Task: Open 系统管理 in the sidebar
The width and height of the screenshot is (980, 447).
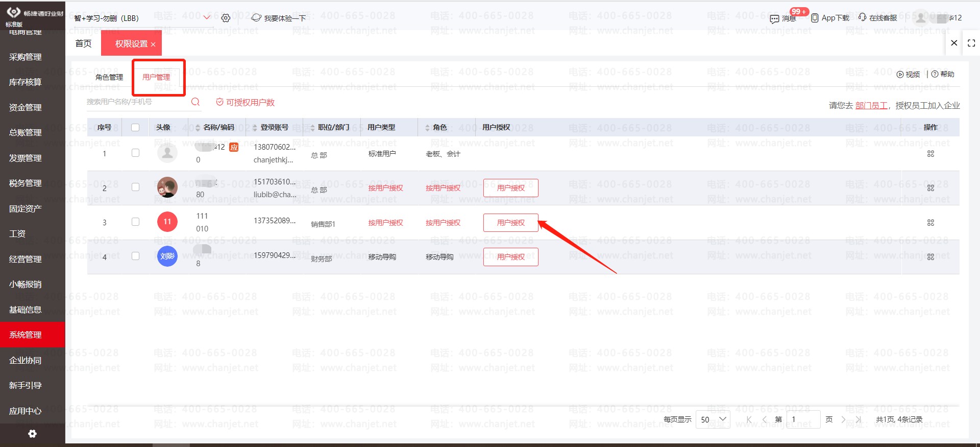Action: click(x=33, y=335)
